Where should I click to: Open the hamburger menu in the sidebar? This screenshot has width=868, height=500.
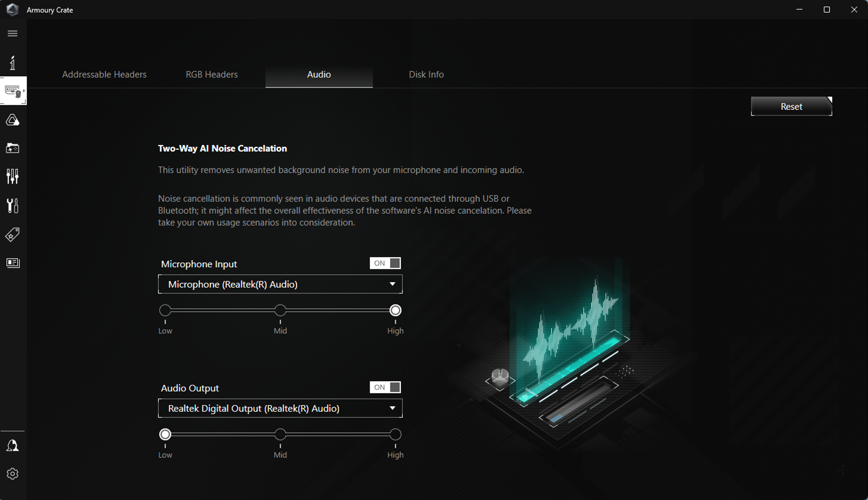click(x=12, y=34)
